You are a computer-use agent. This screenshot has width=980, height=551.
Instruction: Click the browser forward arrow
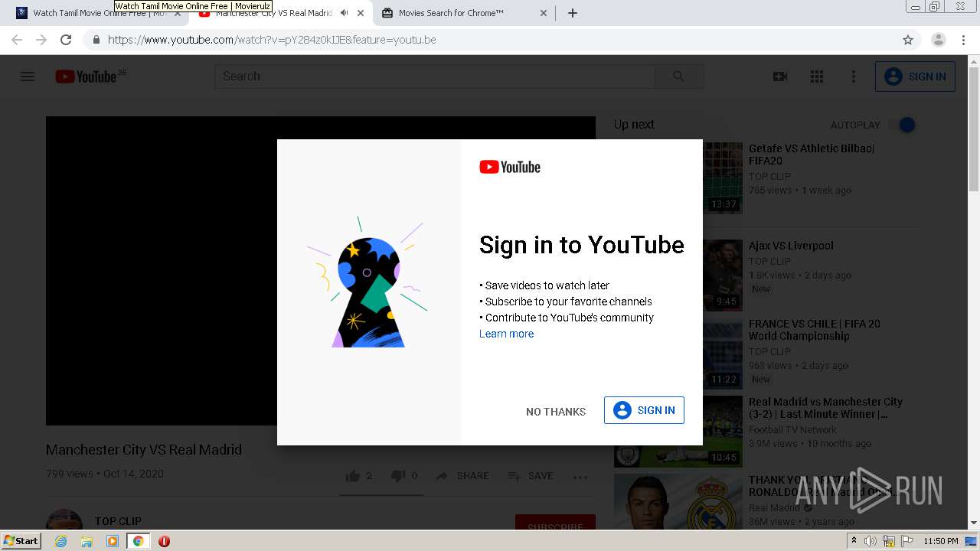(41, 40)
